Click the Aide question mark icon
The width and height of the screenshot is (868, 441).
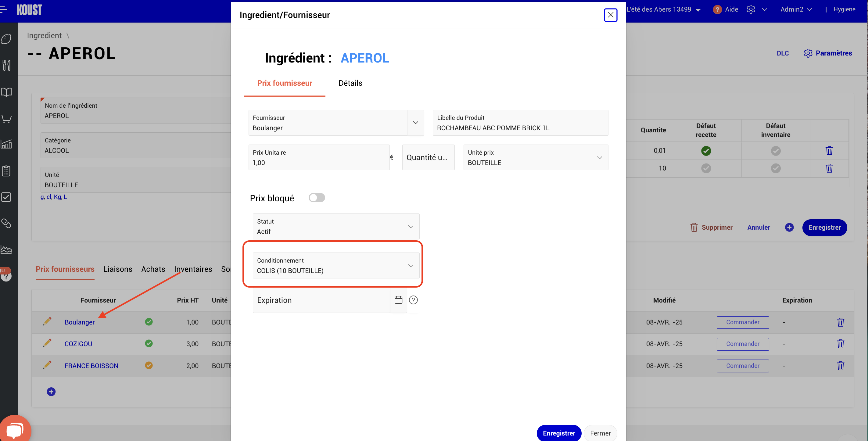tap(717, 9)
